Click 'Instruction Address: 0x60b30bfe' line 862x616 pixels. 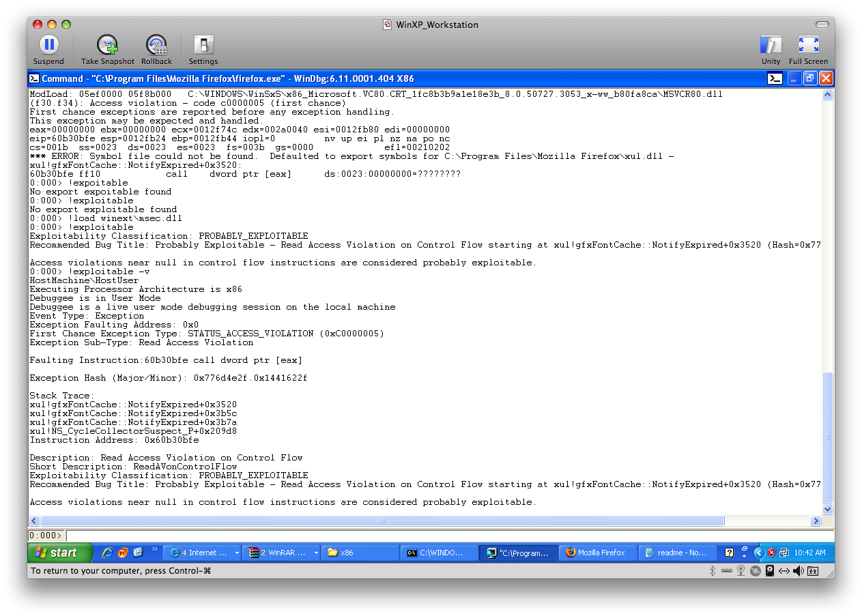(x=114, y=440)
